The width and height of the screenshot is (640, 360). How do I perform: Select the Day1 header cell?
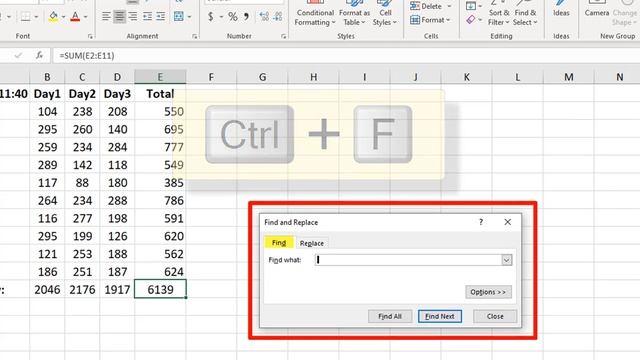click(x=47, y=93)
